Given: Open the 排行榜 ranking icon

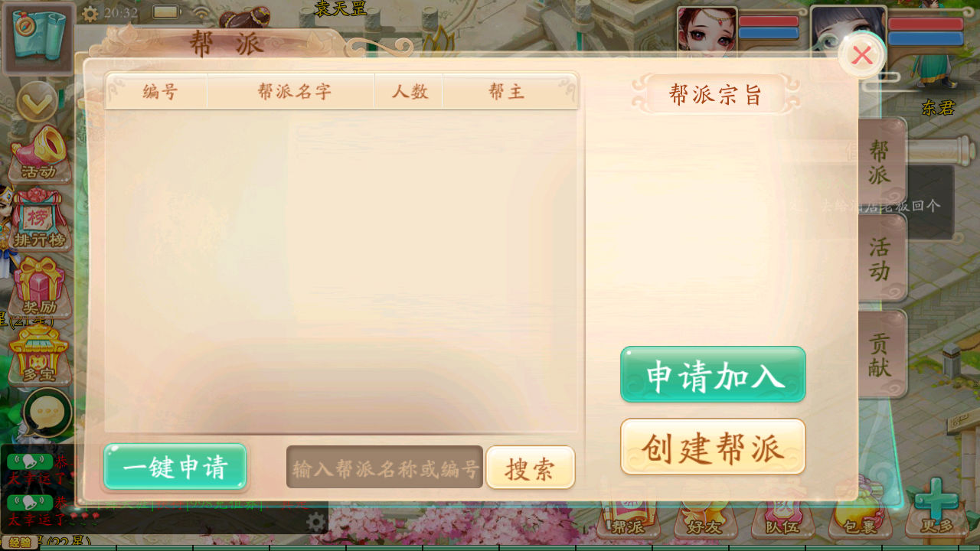Looking at the screenshot, I should (39, 219).
